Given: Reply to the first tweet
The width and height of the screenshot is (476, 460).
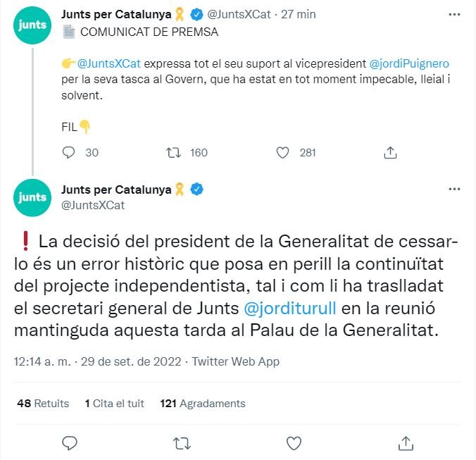Looking at the screenshot, I should [69, 152].
